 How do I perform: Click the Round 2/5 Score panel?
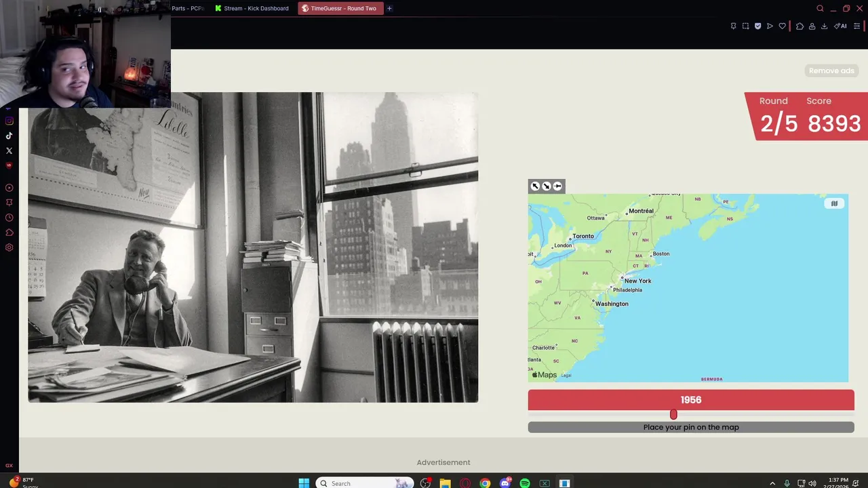click(806, 116)
